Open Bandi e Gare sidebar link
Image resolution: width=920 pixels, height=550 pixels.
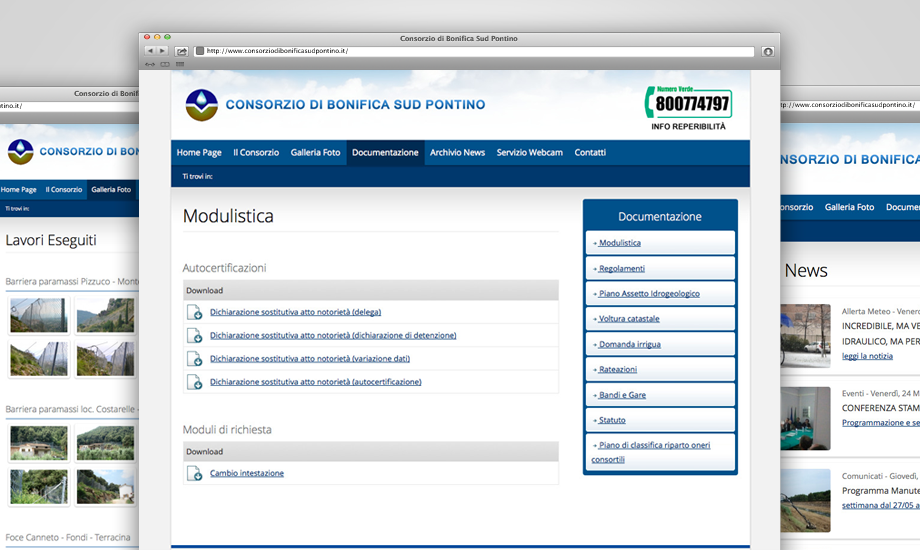[660, 395]
